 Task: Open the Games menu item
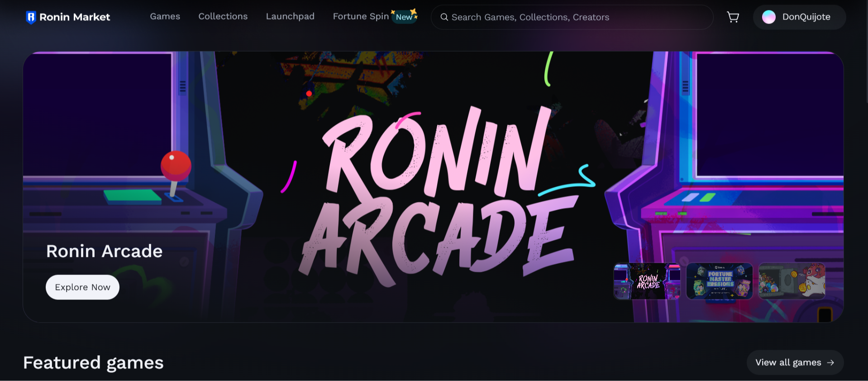pos(165,16)
